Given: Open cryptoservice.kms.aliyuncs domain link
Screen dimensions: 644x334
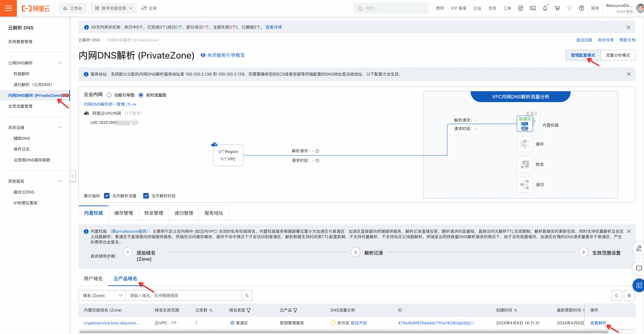Looking at the screenshot, I should pyautogui.click(x=112, y=323).
